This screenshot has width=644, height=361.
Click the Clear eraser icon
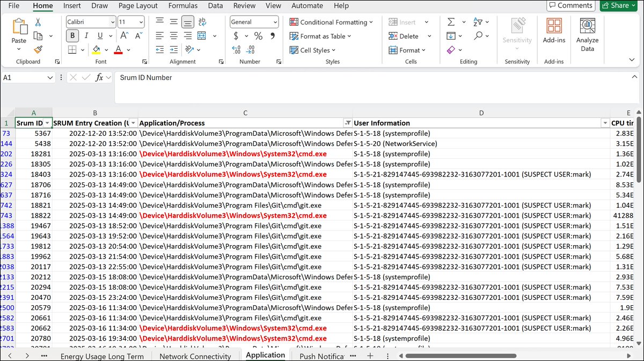click(451, 50)
